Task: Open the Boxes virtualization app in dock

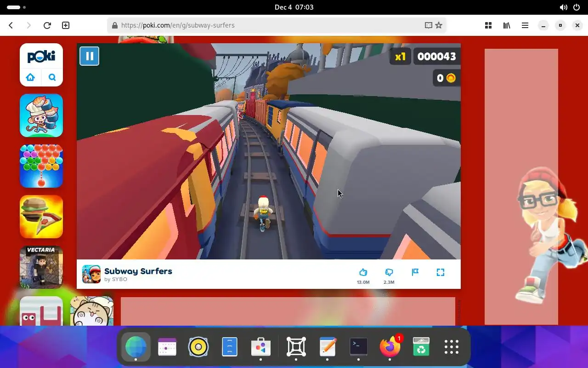Action: [x=296, y=347]
